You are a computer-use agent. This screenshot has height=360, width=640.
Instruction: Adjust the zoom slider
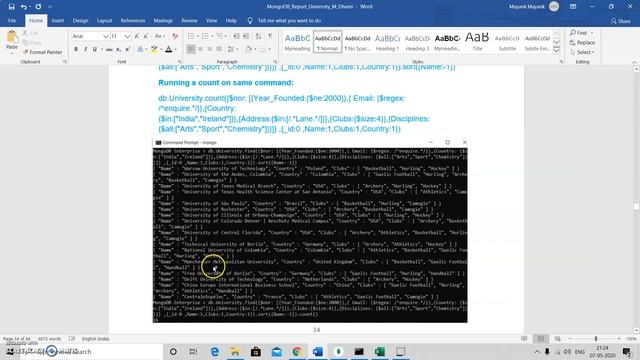(596, 339)
